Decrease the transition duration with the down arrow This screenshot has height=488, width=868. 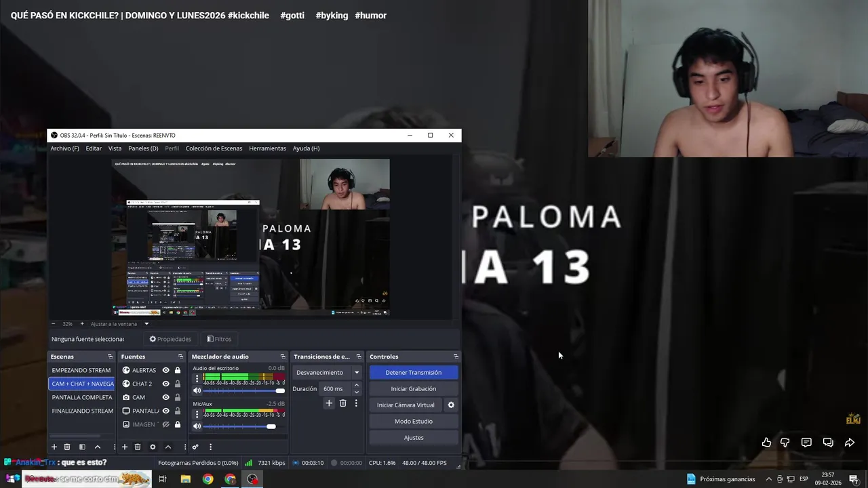pos(357,392)
